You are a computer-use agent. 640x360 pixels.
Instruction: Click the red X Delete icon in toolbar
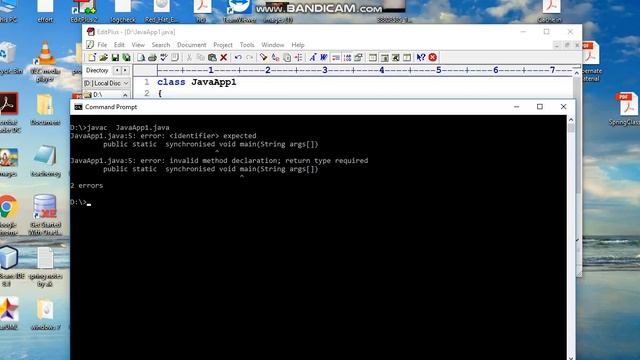[x=223, y=58]
